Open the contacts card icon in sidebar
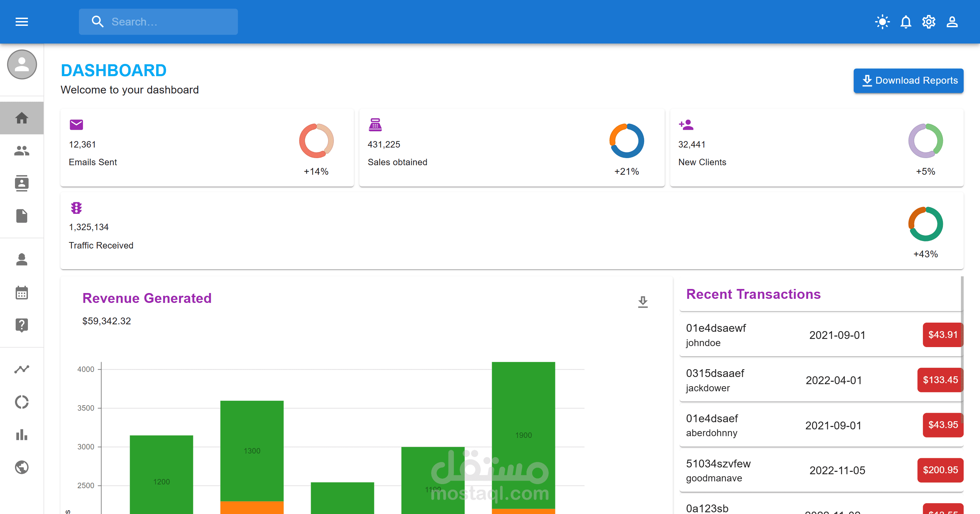 (22, 183)
